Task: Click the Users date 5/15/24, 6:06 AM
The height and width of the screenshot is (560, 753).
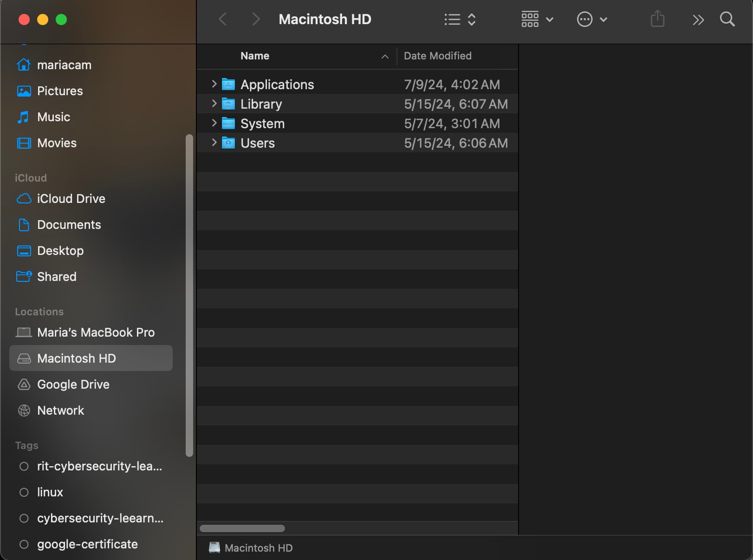Action: pos(456,143)
